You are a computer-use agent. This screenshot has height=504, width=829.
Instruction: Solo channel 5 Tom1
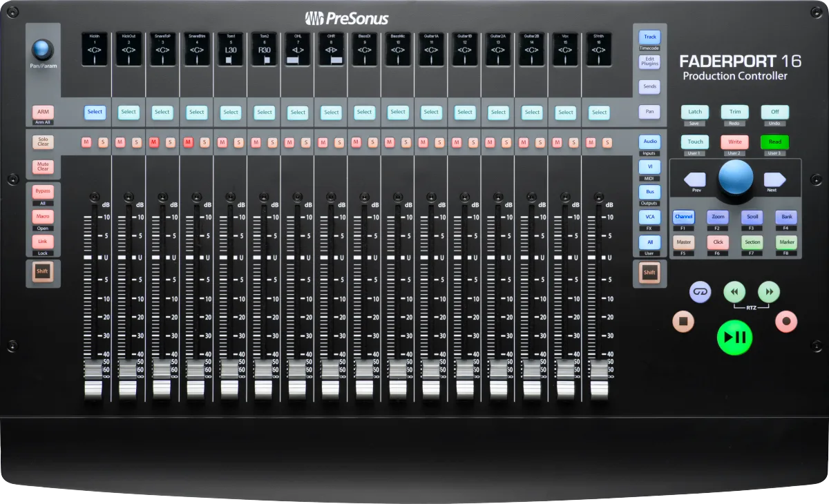(238, 142)
